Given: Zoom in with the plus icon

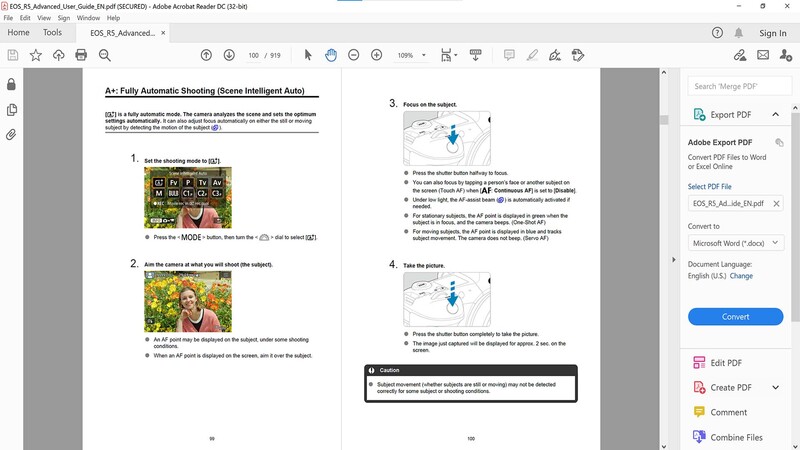Looking at the screenshot, I should point(377,55).
